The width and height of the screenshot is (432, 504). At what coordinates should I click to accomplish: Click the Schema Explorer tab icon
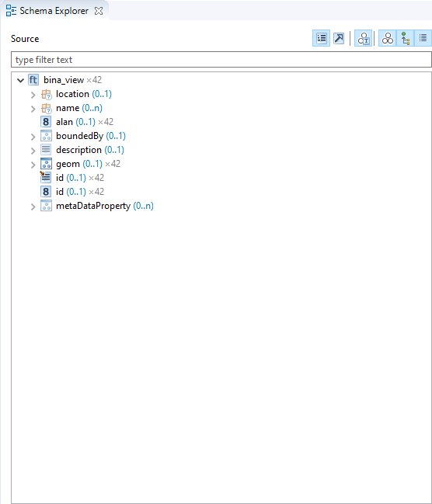11,11
